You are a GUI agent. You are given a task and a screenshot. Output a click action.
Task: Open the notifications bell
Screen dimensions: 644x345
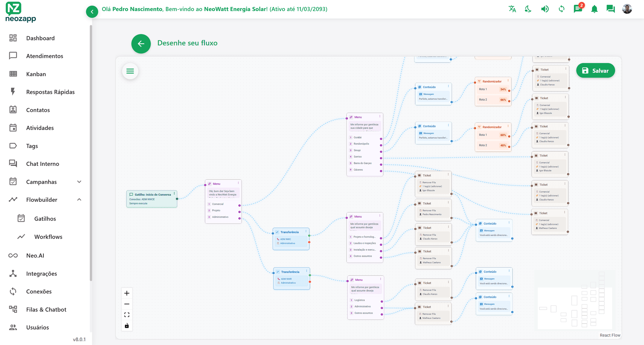(594, 9)
